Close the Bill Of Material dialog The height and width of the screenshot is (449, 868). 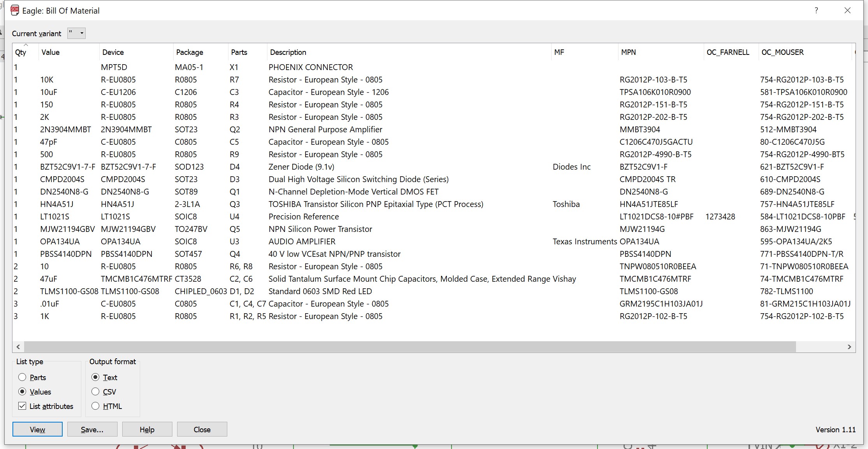tap(847, 11)
